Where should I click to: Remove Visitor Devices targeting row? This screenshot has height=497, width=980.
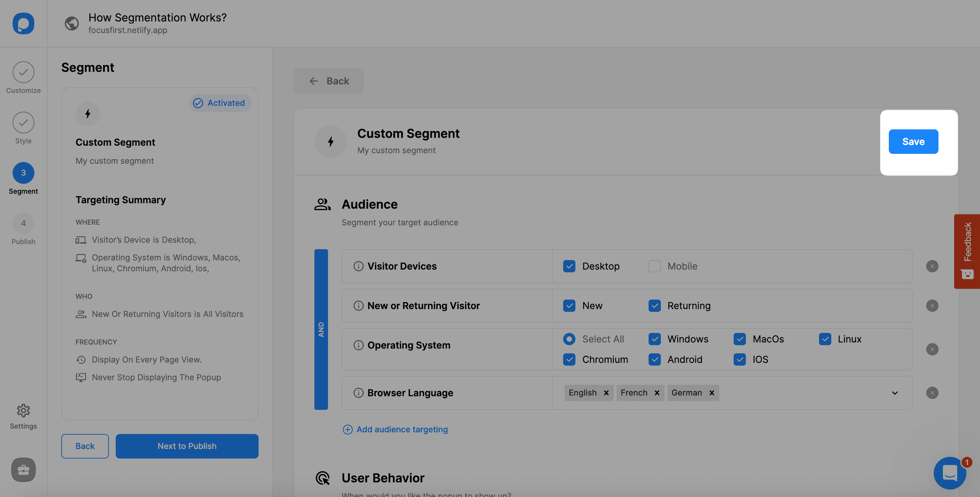(x=932, y=267)
